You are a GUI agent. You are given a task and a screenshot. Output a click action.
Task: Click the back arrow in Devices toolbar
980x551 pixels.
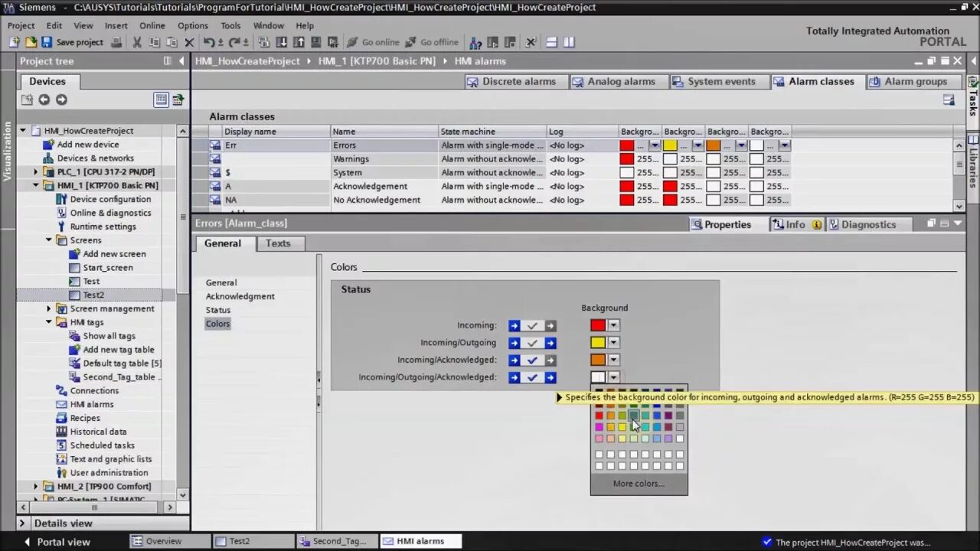pyautogui.click(x=44, y=99)
